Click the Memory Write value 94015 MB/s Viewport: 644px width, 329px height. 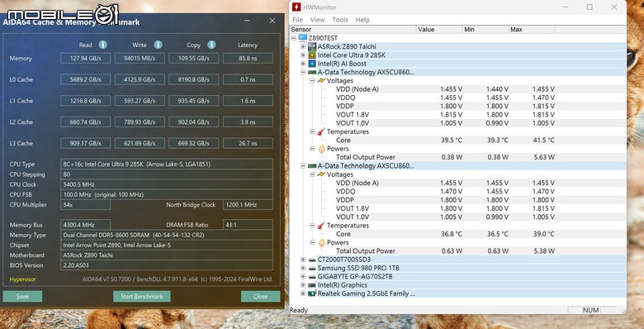click(140, 59)
